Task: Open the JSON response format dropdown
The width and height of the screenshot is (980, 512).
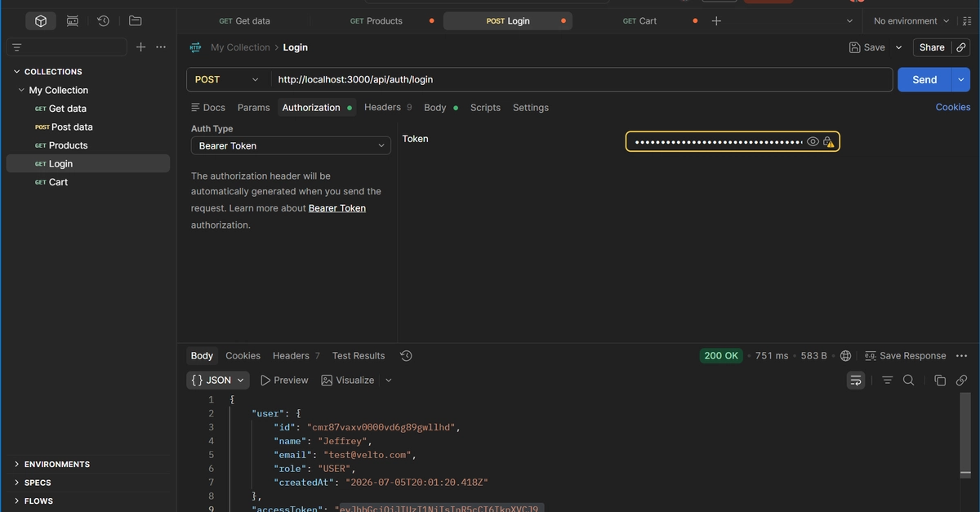Action: (218, 381)
